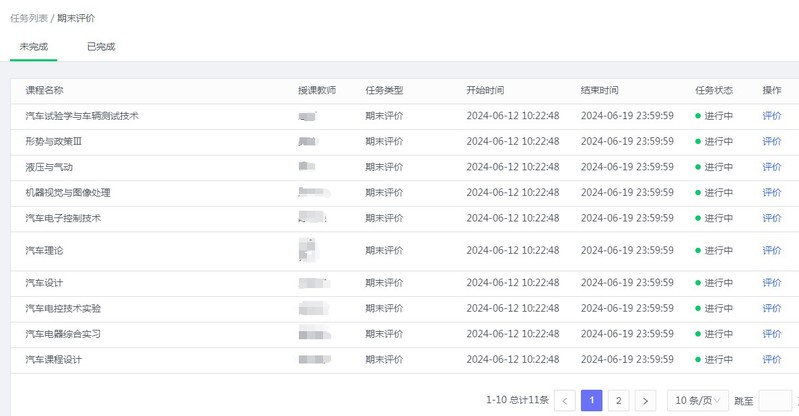Click 评价 for 形势与政策III

[772, 142]
